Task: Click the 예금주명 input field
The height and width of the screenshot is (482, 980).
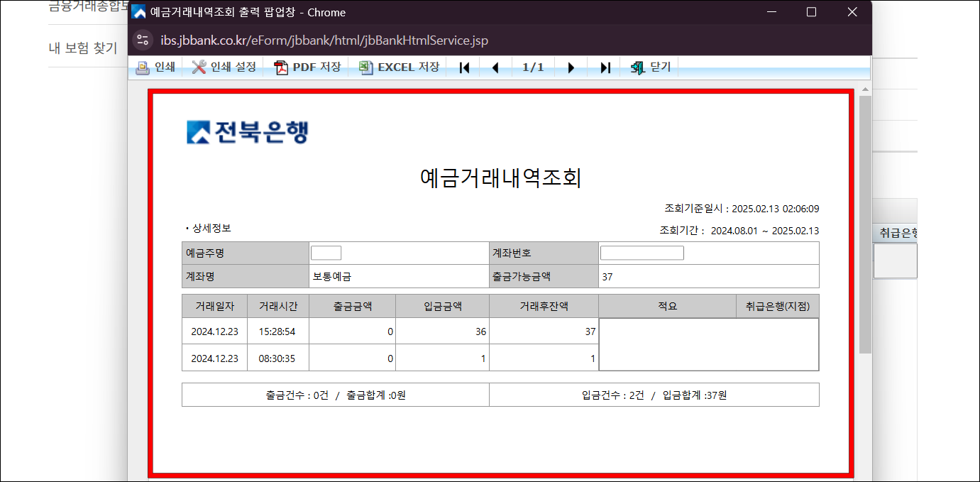Action: pyautogui.click(x=326, y=252)
